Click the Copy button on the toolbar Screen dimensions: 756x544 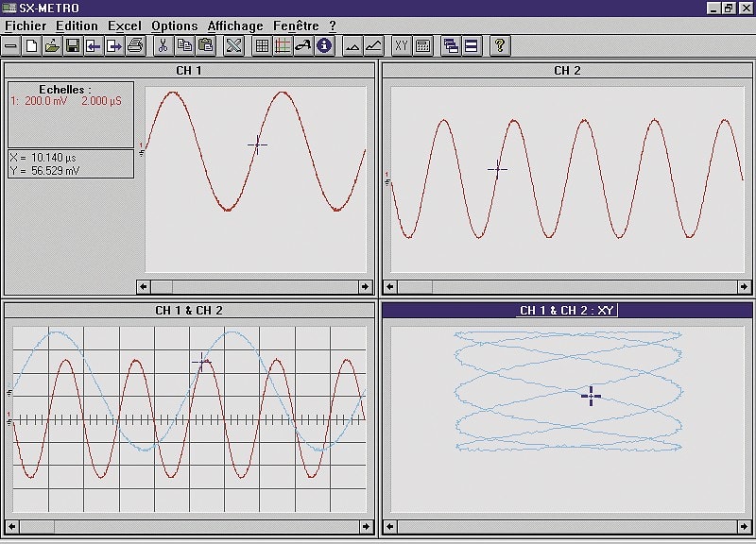click(x=185, y=45)
